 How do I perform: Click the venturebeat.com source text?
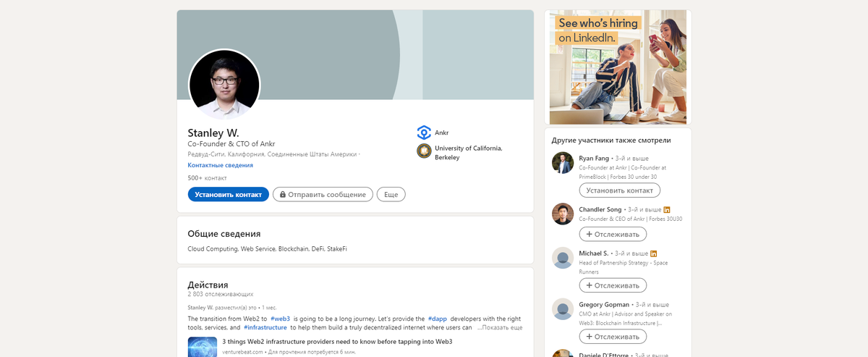242,352
